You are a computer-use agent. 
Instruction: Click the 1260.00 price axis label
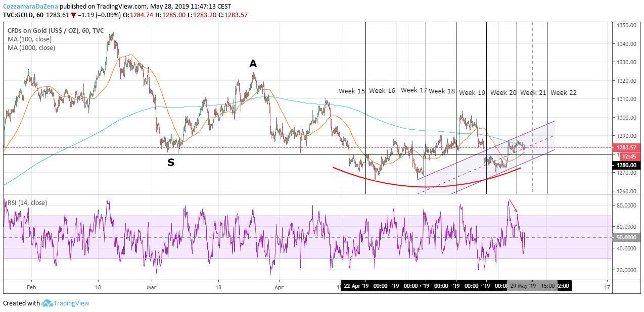tap(627, 191)
